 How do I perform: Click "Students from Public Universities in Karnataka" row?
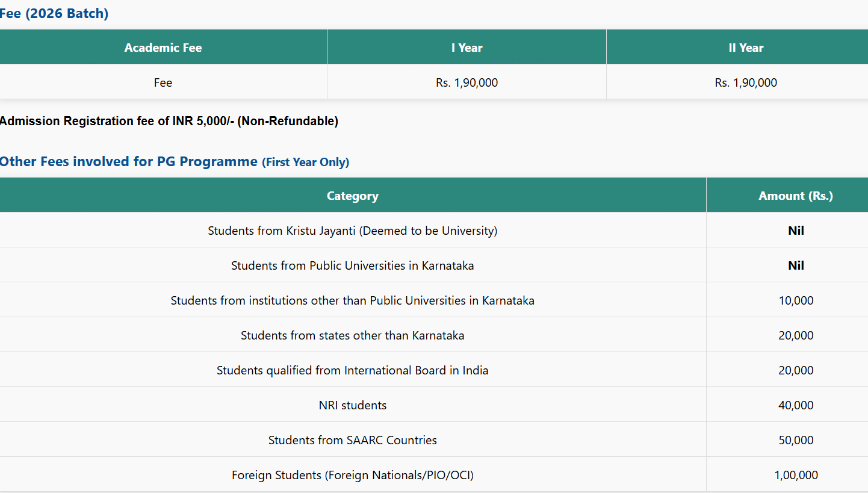tap(353, 265)
